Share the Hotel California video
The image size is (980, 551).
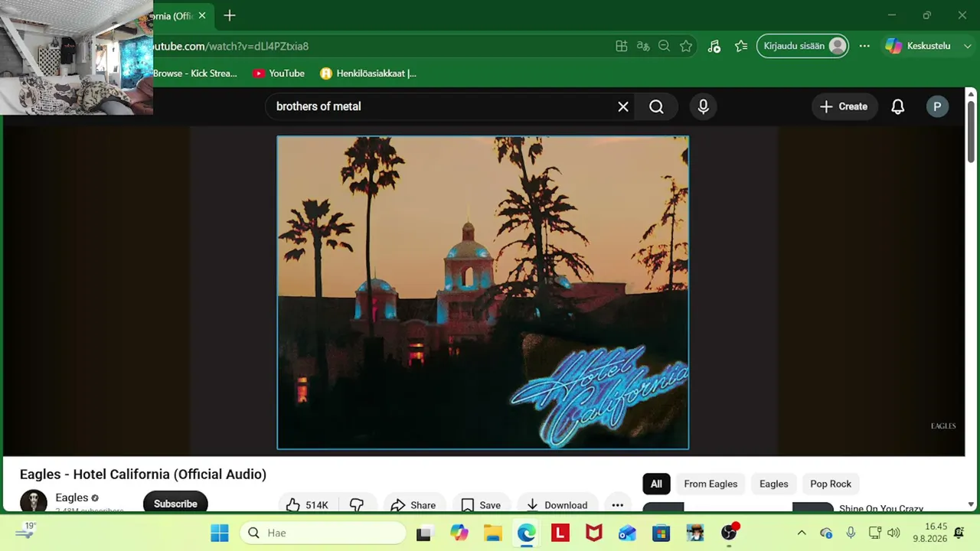coord(413,504)
